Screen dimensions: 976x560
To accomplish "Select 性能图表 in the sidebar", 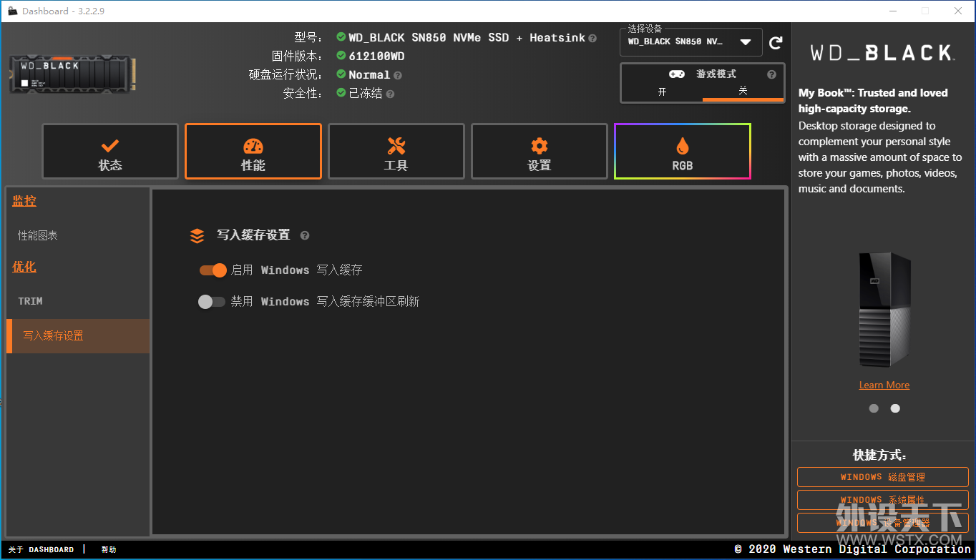I will tap(38, 235).
